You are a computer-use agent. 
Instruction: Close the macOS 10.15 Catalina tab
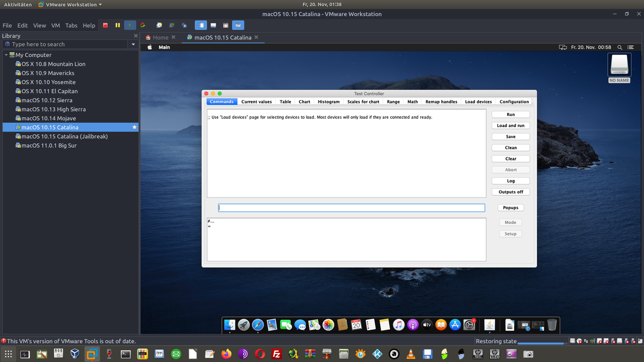[x=256, y=37]
